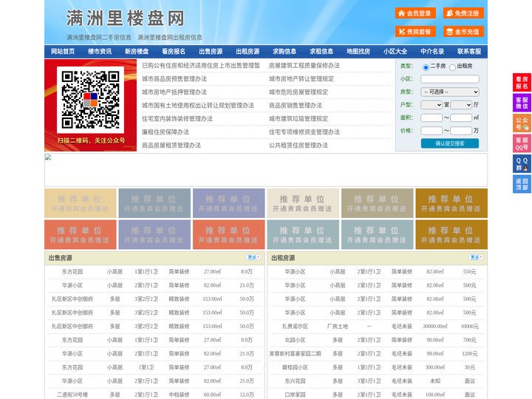Open the 楼市资讯 menu item
The height and width of the screenshot is (399, 532).
tap(100, 52)
